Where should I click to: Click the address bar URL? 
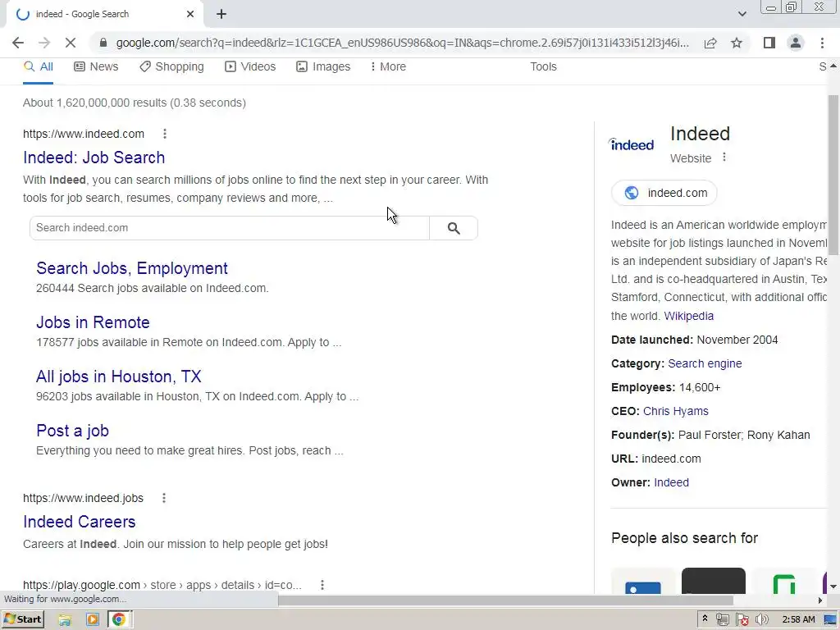pyautogui.click(x=402, y=43)
